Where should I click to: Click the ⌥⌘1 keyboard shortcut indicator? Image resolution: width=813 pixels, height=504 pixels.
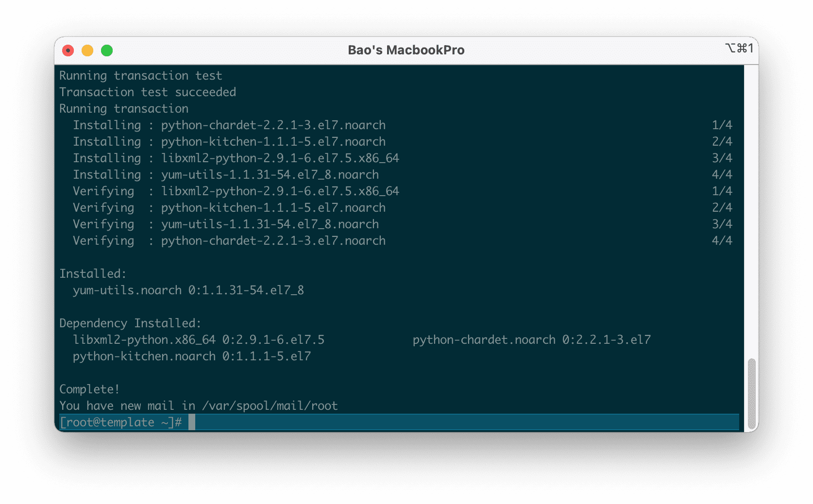(739, 49)
